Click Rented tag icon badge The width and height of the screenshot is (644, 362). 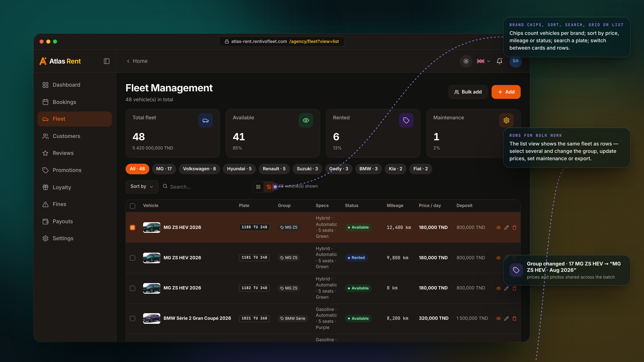pyautogui.click(x=406, y=120)
